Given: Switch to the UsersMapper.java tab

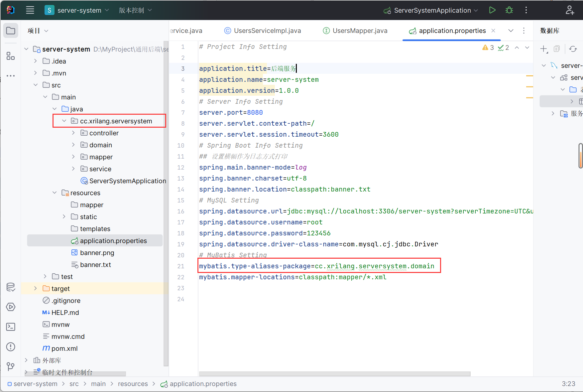Looking at the screenshot, I should click(355, 31).
